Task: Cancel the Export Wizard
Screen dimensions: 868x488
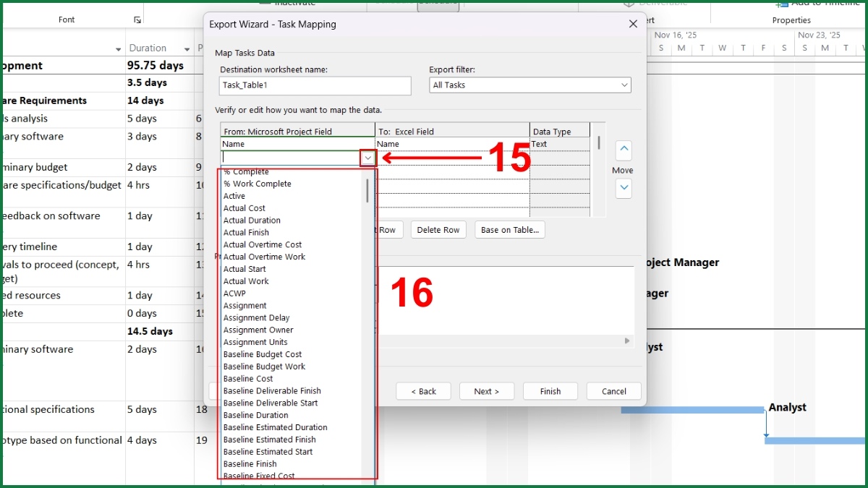Action: pos(613,390)
